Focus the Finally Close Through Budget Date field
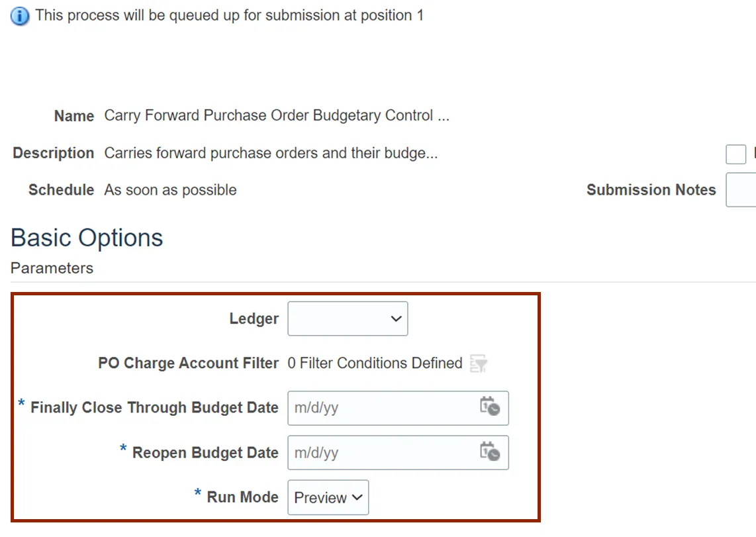Image resolution: width=756 pixels, height=537 pixels. (384, 408)
